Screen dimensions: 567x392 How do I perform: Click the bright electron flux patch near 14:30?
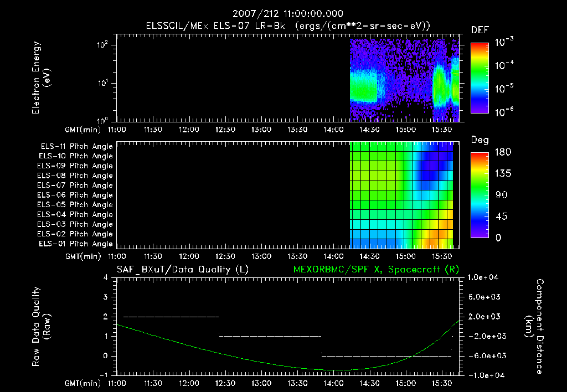[363, 87]
